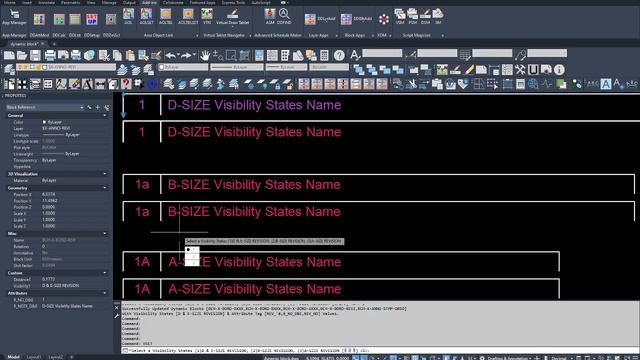
Task: Switch to the View ribbon tab
Action: tap(91, 2)
